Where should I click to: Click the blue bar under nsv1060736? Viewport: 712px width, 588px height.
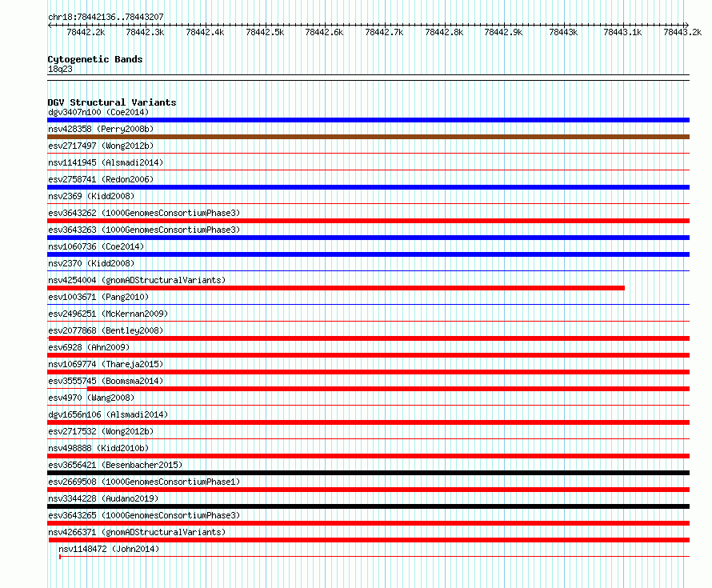coord(368,254)
